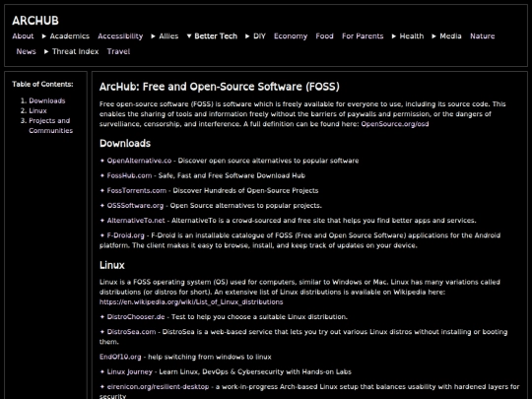Viewport: 532px width, 399px height.
Task: Open the Food page
Action: (x=325, y=36)
